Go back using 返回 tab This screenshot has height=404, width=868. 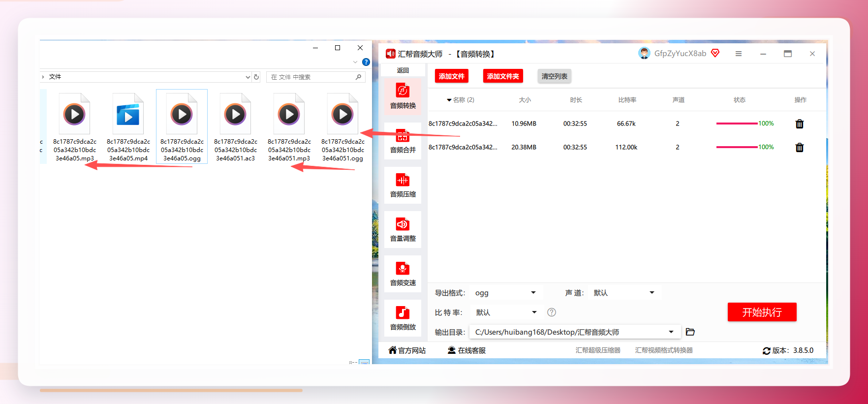coord(403,70)
